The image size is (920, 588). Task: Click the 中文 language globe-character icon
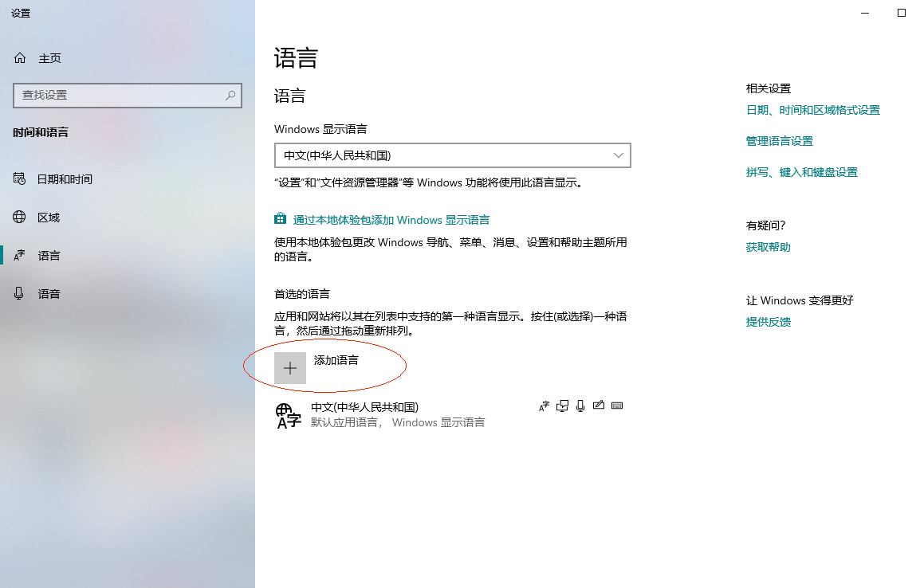[288, 415]
